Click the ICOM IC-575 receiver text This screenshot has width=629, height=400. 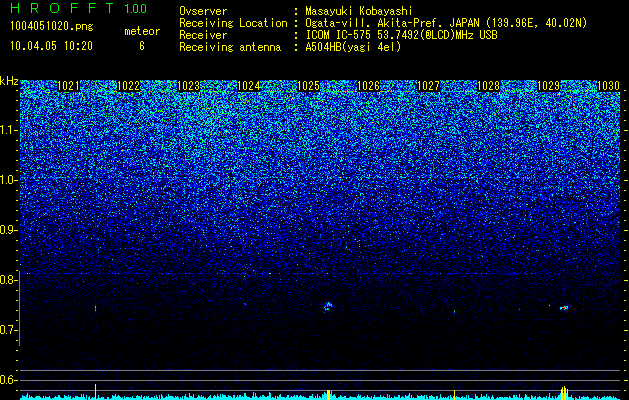click(401, 35)
